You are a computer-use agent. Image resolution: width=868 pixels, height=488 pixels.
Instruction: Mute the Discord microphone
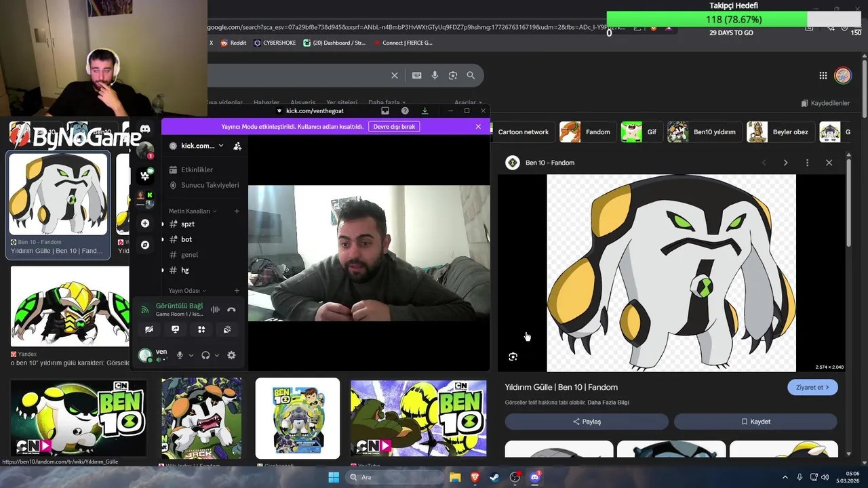(x=180, y=355)
